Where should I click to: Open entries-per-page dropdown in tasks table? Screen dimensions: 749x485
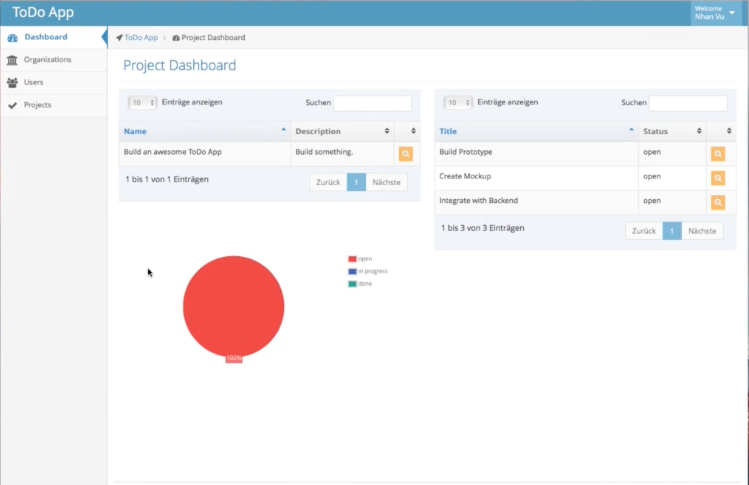(x=458, y=103)
